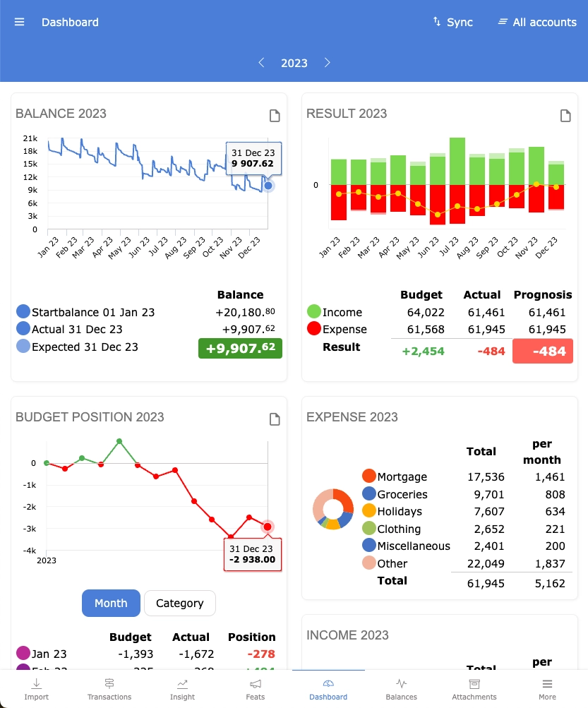This screenshot has width=588, height=708.
Task: Expand the hamburger menu
Action: click(x=19, y=21)
